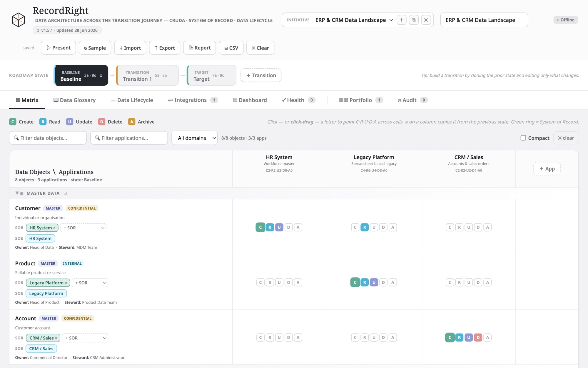The height and width of the screenshot is (368, 588).
Task: Open the Health tab
Action: click(x=298, y=100)
